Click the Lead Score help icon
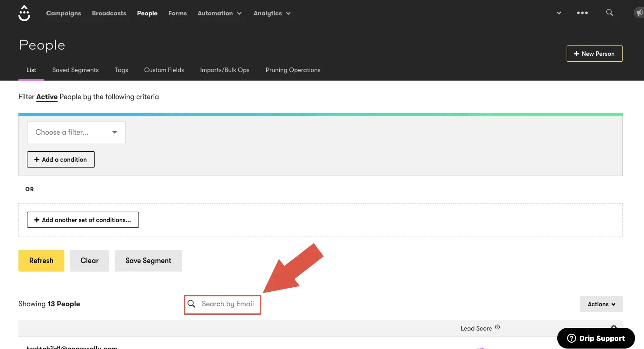Viewport: 644px width, 349px height. pos(497,327)
